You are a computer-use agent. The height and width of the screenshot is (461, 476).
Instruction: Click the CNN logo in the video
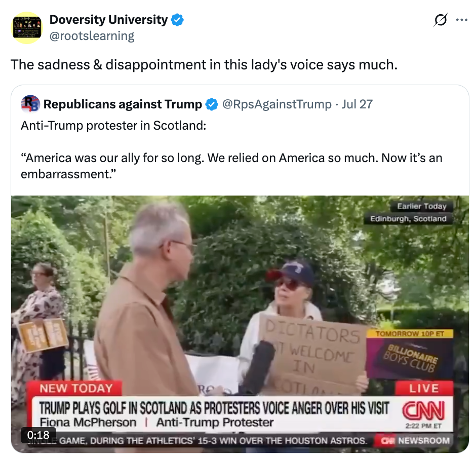click(x=423, y=410)
